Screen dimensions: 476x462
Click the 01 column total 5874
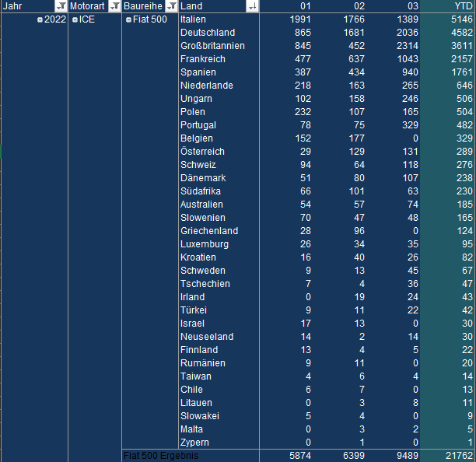[x=299, y=456]
